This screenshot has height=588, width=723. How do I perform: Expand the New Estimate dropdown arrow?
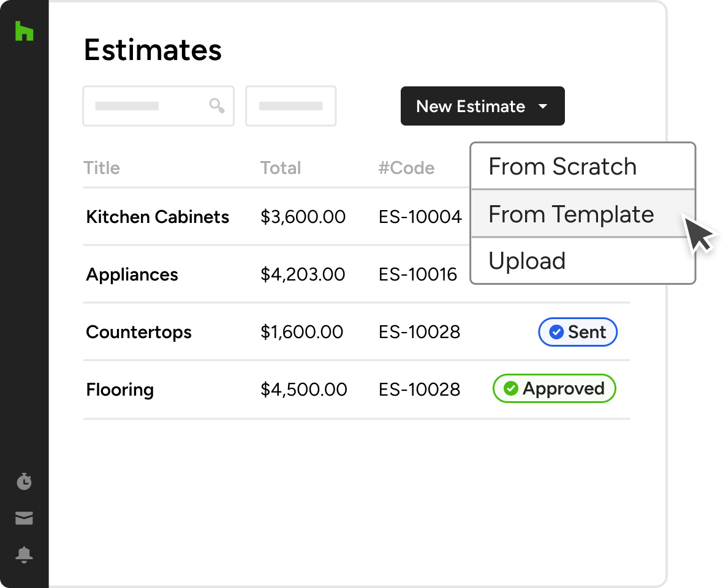(542, 107)
